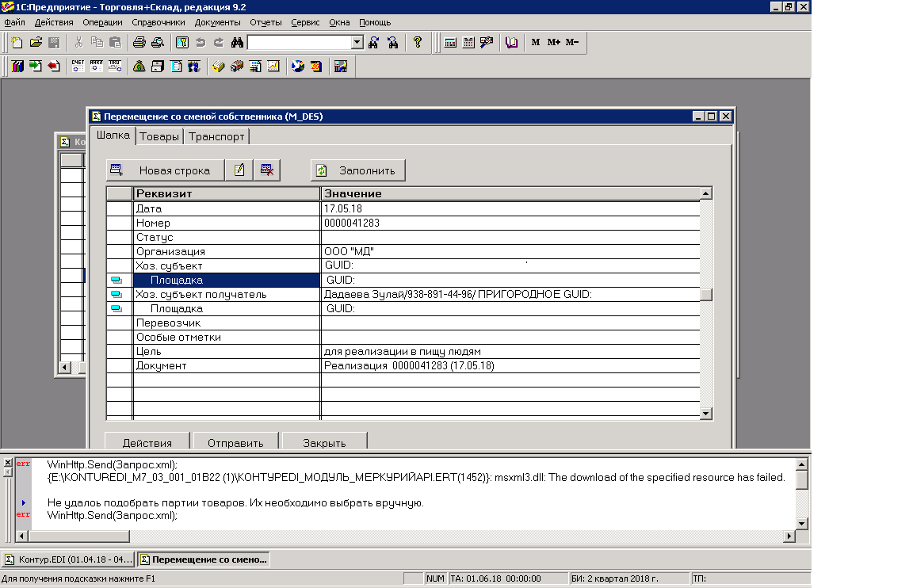
Task: Open the Файл menu
Action: [x=14, y=22]
